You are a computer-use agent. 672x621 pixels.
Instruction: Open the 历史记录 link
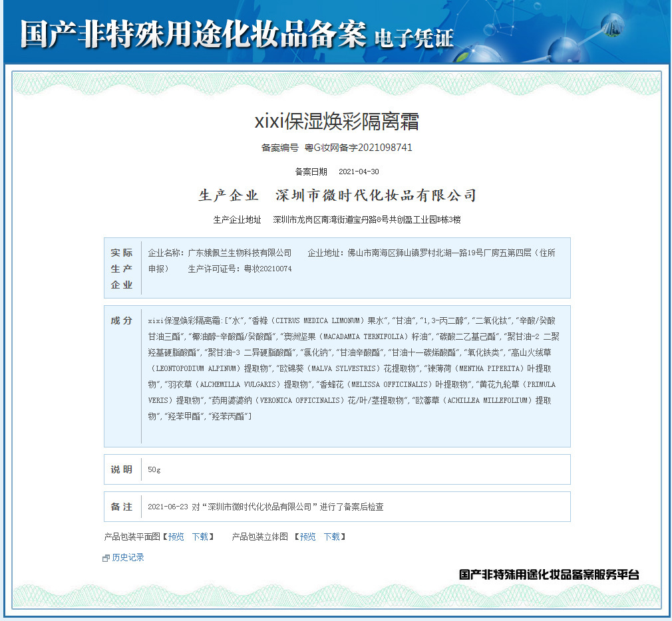[128, 557]
